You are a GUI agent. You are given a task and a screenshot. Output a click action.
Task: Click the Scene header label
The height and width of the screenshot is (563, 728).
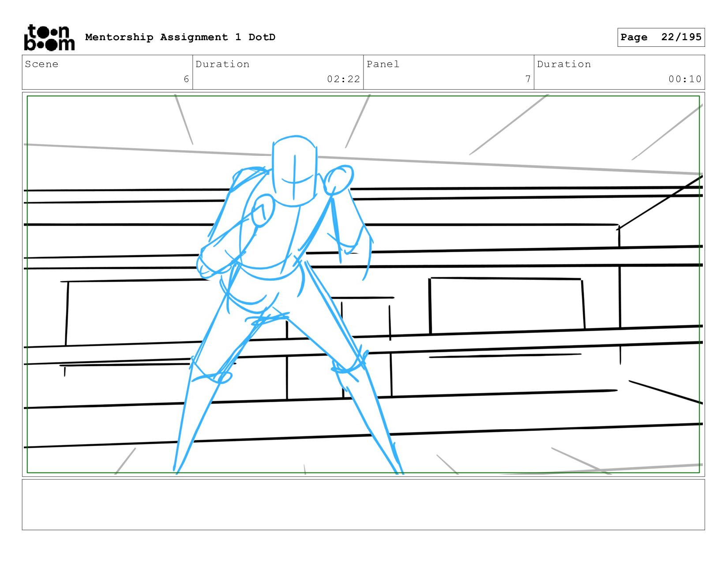(41, 64)
